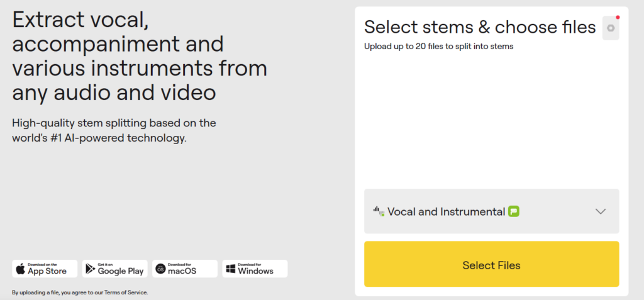This screenshot has height=300, width=644.
Task: Open the Vocal and Instrumental dropdown
Action: tap(492, 211)
